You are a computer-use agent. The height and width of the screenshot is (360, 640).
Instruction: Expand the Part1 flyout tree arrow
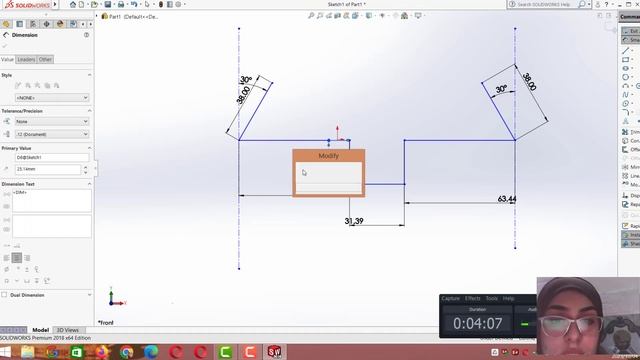97,16
